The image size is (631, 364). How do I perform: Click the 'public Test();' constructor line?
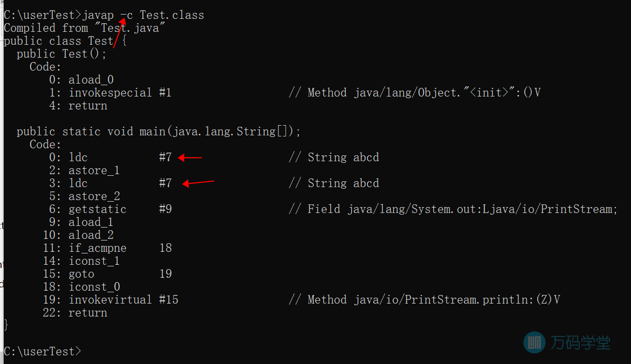[61, 54]
